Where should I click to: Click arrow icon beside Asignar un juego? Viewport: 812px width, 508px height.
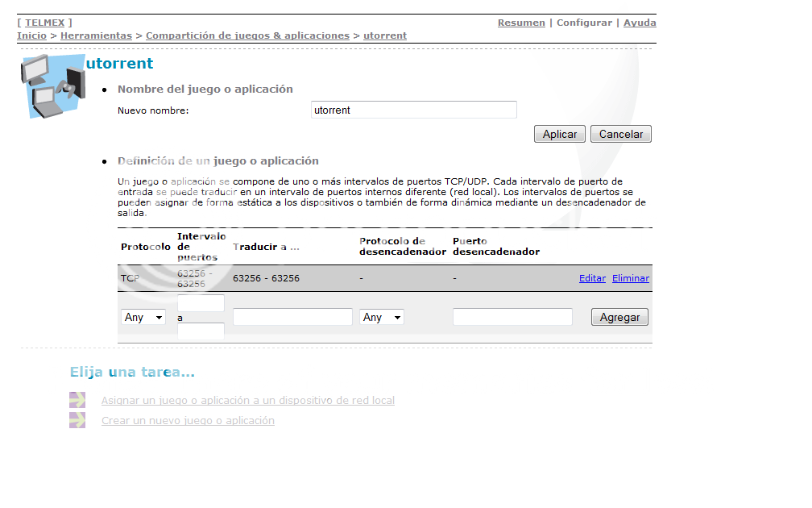77,400
